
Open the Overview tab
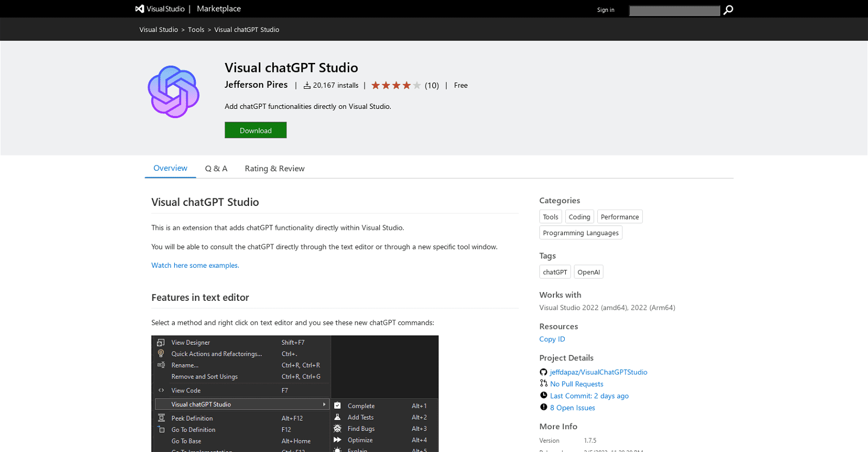coord(170,168)
